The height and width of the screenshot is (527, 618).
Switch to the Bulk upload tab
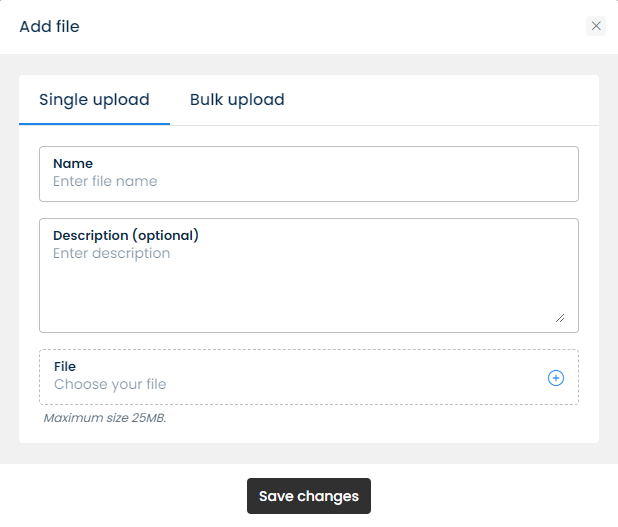coord(237,100)
